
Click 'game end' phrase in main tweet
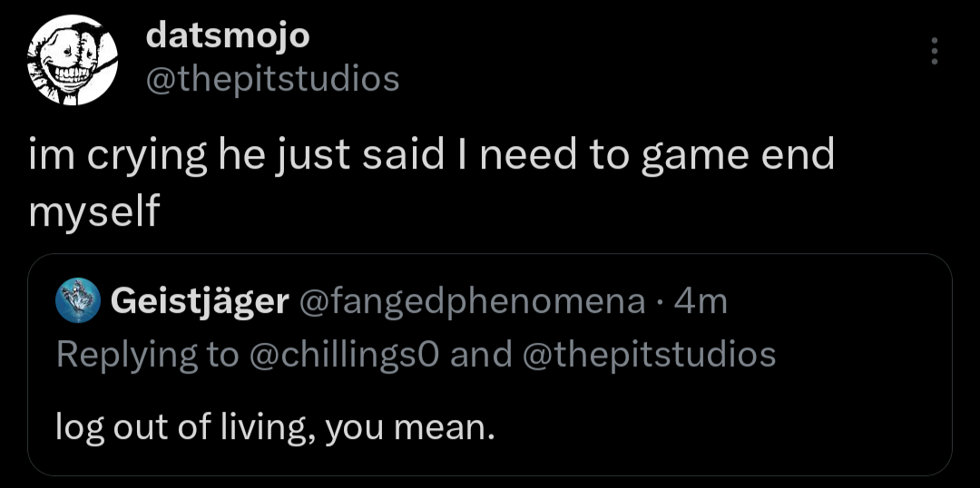pos(737,156)
